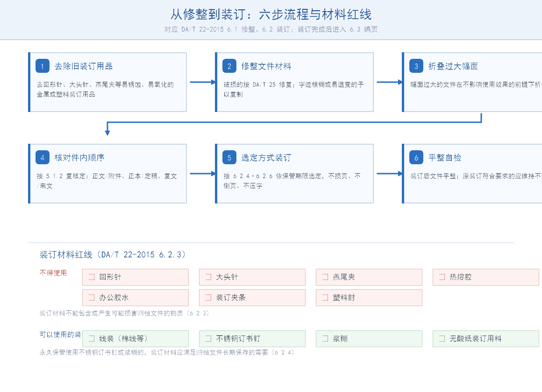This screenshot has height=392, width=542.
Task: Toggle the 塑料封 checkbox
Action: (x=325, y=297)
